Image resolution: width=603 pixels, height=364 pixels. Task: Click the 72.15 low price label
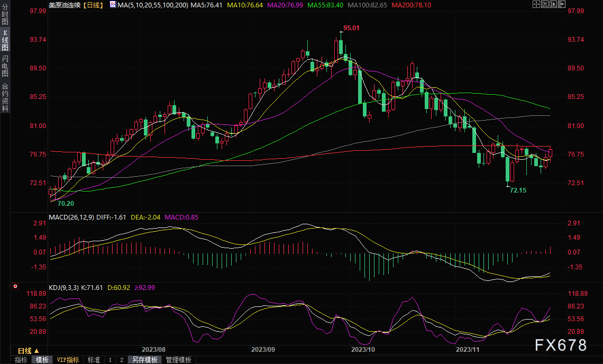[518, 190]
